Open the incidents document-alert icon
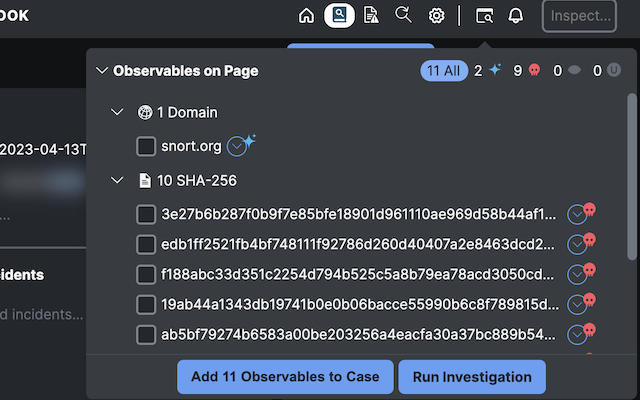The height and width of the screenshot is (400, 640). point(371,16)
